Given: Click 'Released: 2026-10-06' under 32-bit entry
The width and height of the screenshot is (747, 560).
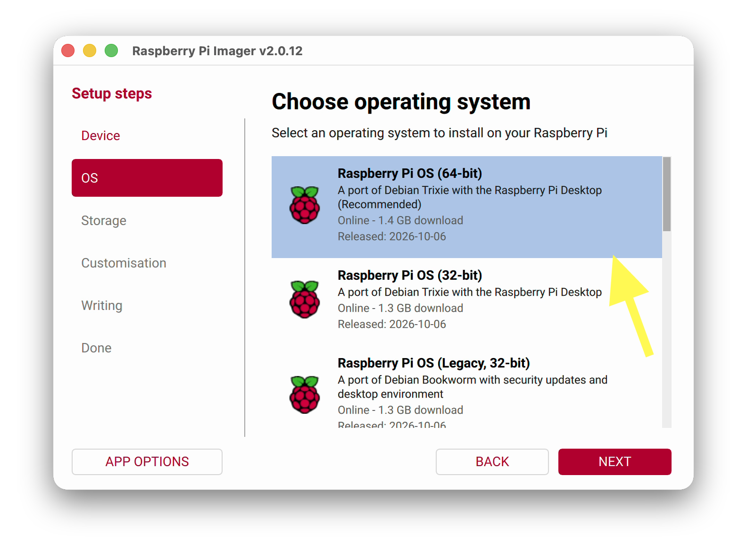Looking at the screenshot, I should pyautogui.click(x=392, y=324).
